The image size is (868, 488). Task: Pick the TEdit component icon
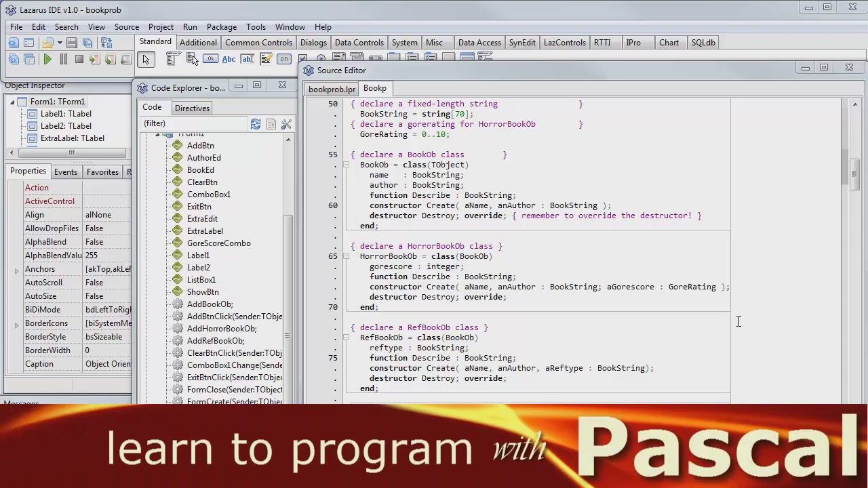(248, 60)
